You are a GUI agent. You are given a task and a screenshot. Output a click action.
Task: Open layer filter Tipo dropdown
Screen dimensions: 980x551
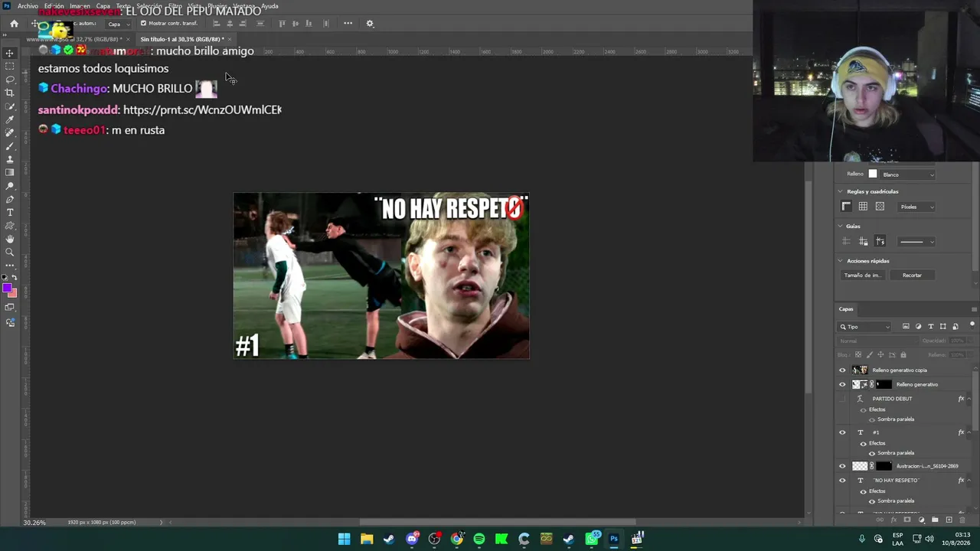pos(866,327)
